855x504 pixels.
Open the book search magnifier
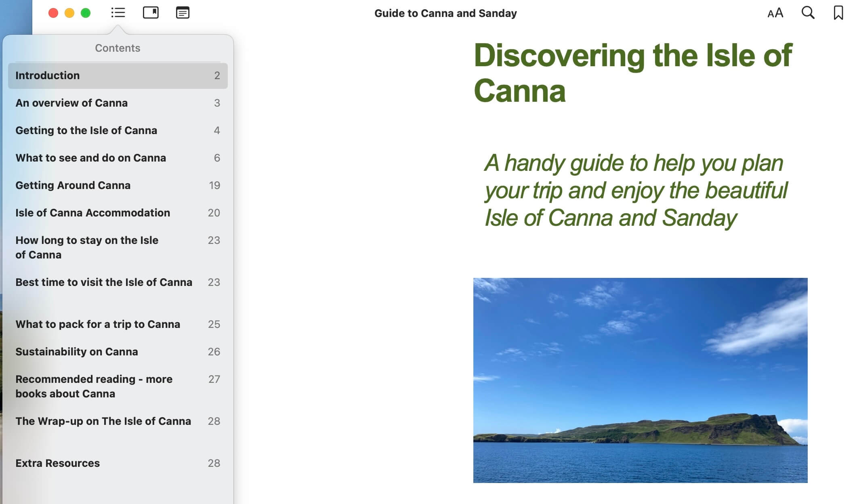click(x=808, y=13)
